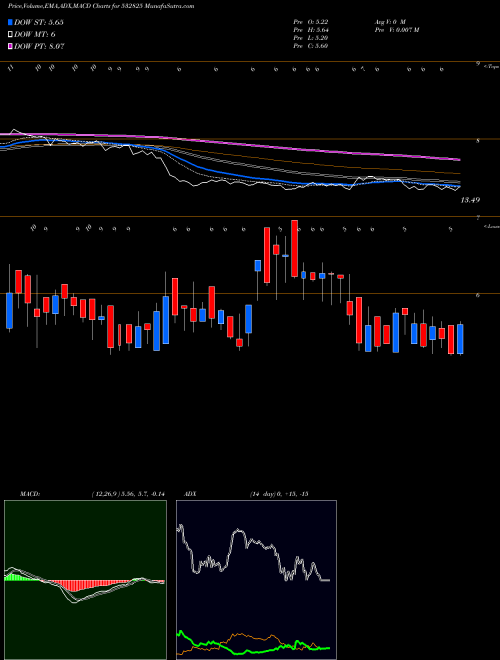
Task: Click the magenta DOW PT legend swatch
Action: (11, 46)
